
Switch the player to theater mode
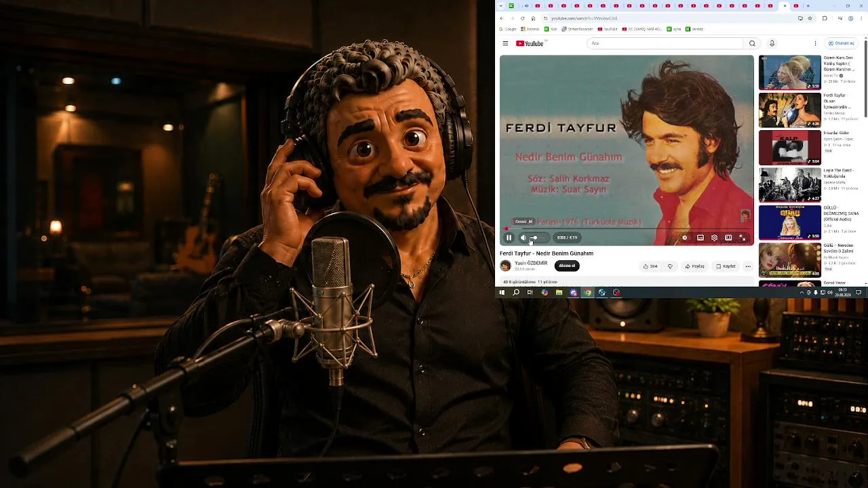coord(728,238)
